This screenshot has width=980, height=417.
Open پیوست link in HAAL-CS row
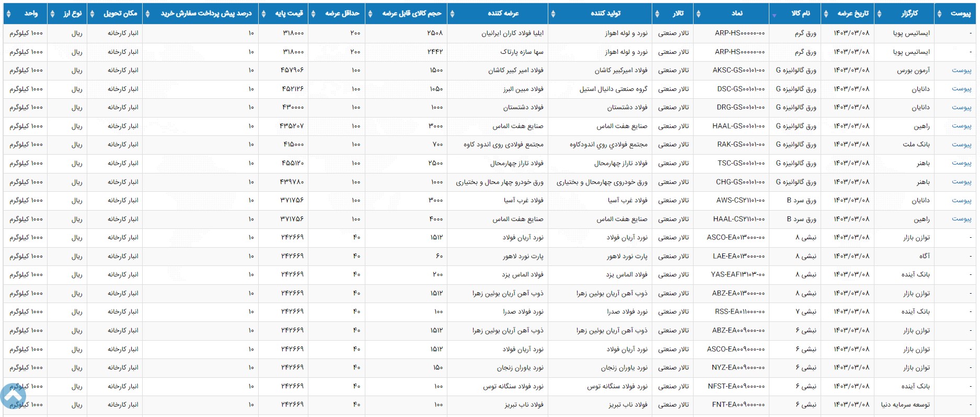pyautogui.click(x=961, y=219)
